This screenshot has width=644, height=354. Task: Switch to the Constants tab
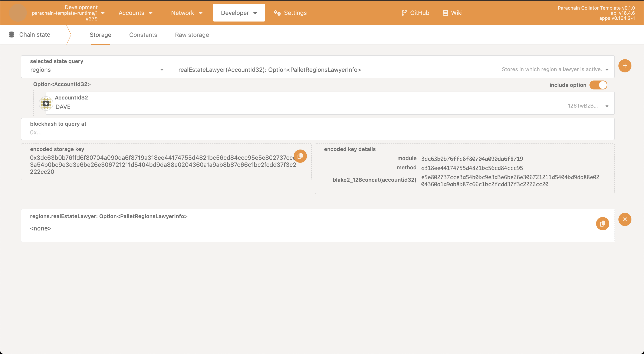tap(143, 35)
